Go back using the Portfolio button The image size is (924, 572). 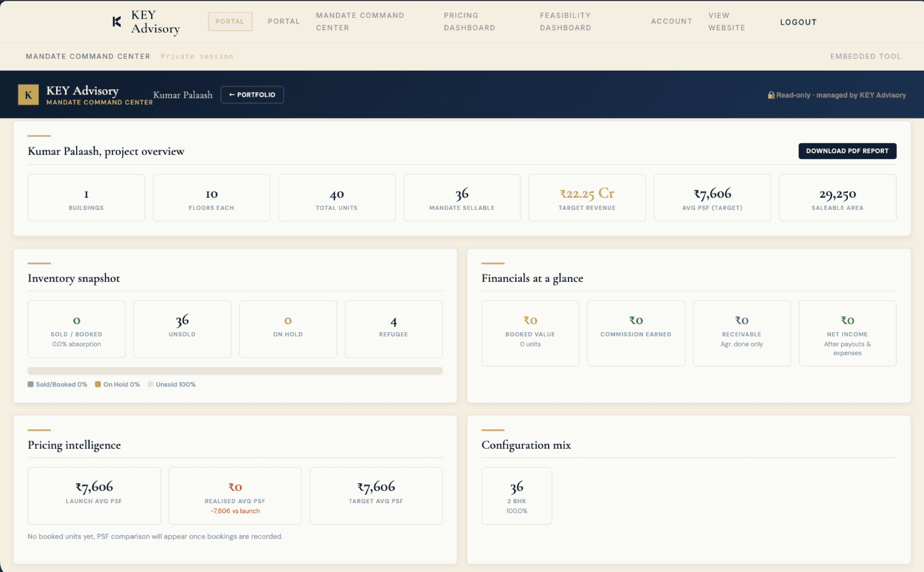(x=252, y=95)
